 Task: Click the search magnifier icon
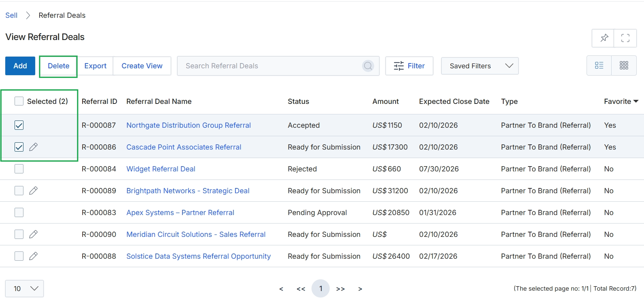368,66
